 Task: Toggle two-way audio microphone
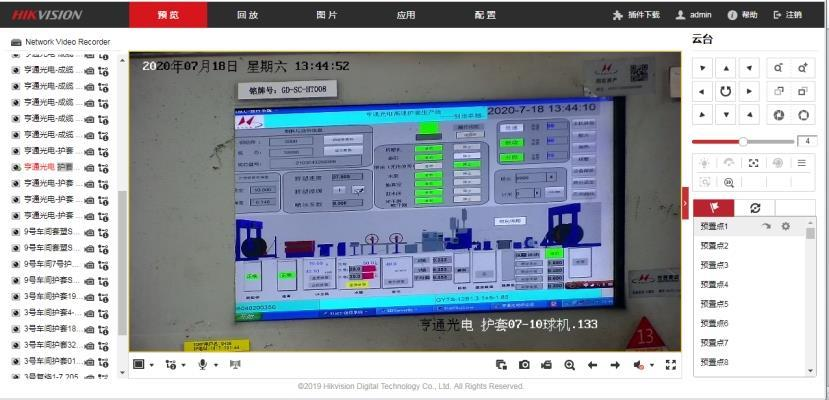(x=203, y=365)
